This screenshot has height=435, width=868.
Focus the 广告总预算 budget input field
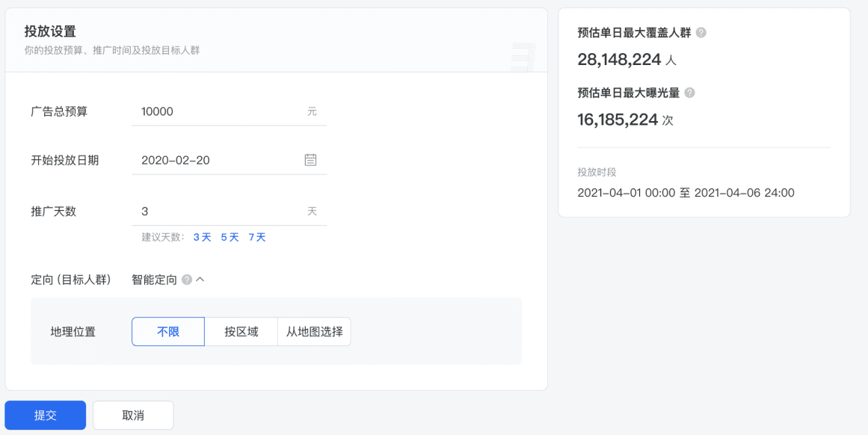point(230,112)
